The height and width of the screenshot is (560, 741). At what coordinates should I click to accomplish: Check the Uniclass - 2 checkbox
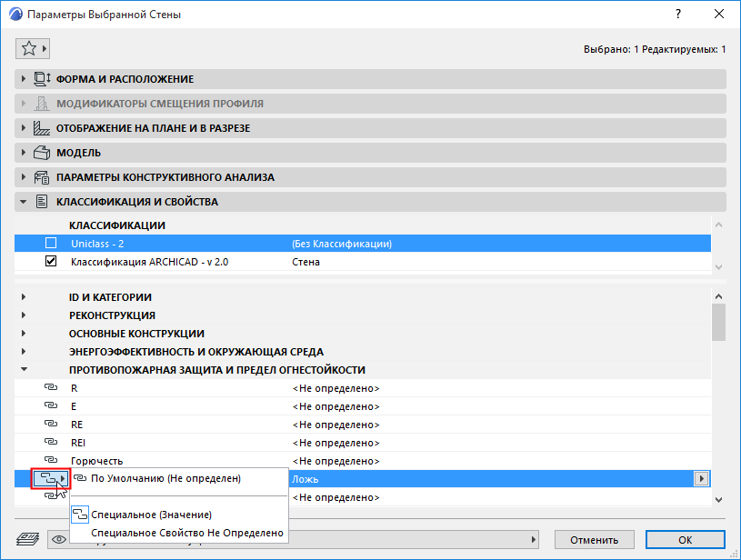(51, 243)
